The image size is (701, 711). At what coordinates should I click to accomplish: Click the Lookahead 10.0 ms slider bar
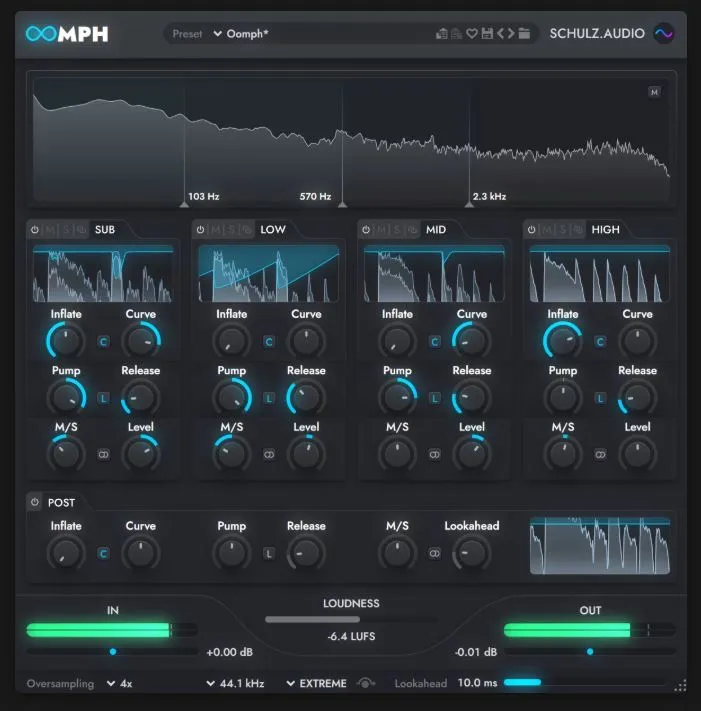click(584, 682)
